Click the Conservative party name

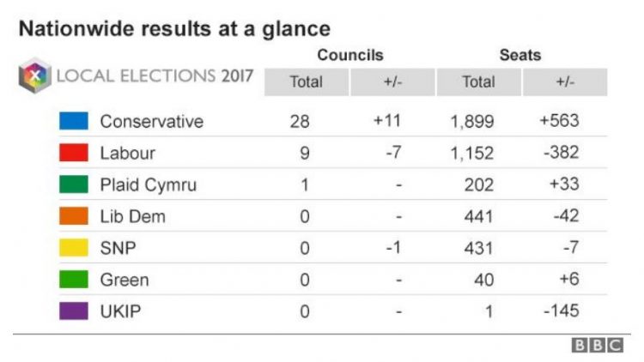click(151, 121)
